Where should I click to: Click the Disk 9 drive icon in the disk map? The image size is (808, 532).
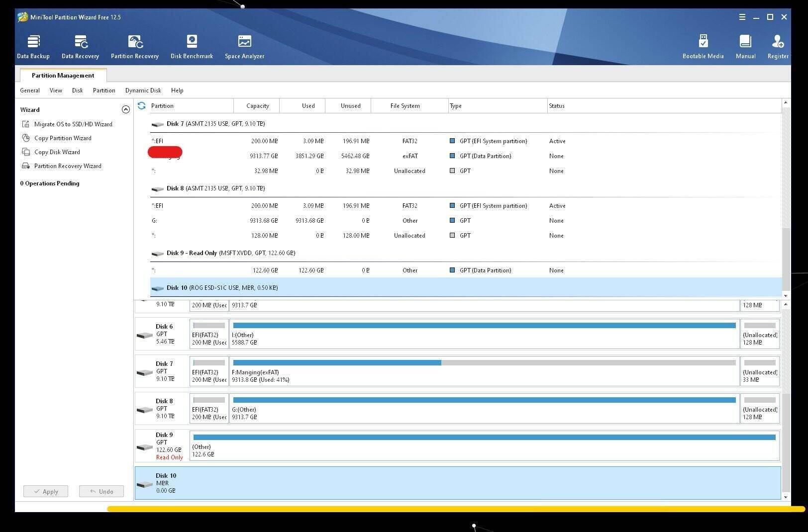coord(145,447)
